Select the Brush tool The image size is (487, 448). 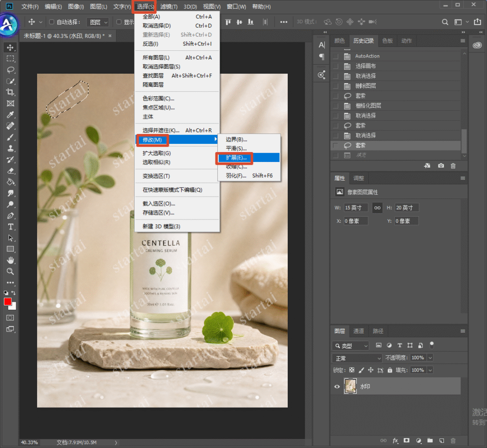tap(10, 137)
